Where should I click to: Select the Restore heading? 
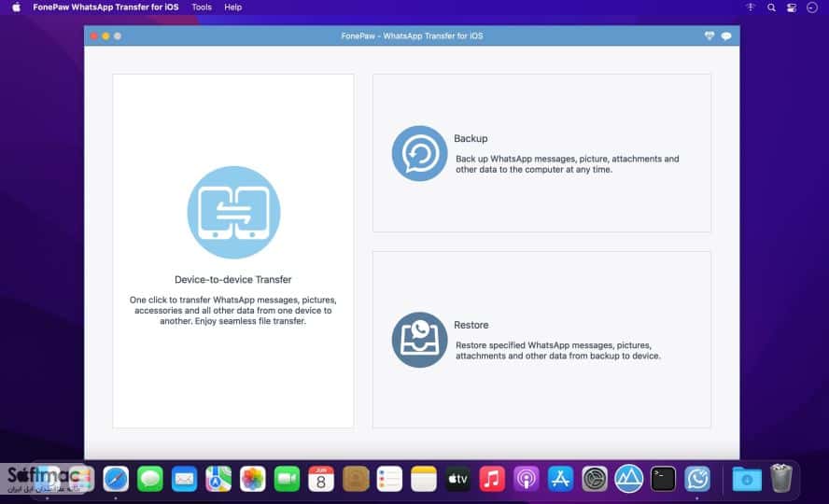click(471, 325)
